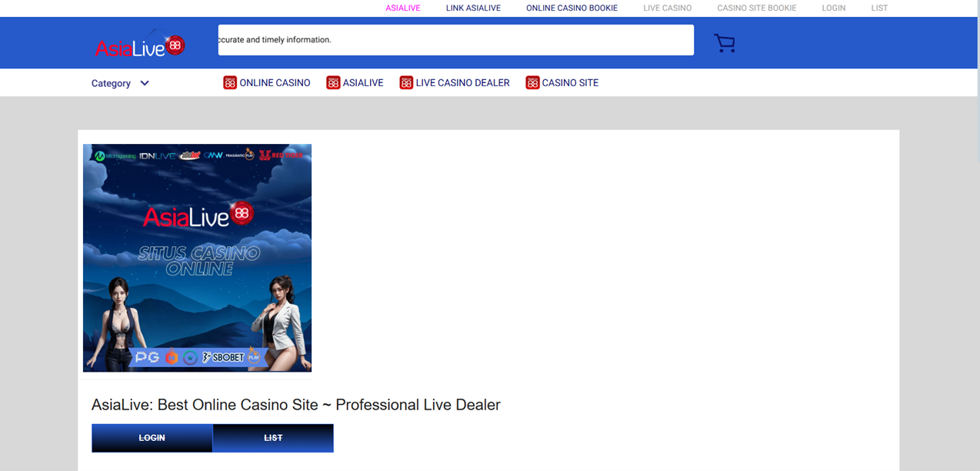Open ONLINE CASINO navigation item
980x471 pixels.
pos(275,82)
